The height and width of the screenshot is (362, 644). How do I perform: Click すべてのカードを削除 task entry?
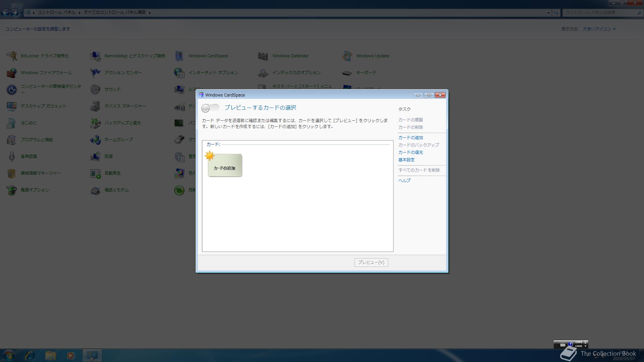click(419, 170)
